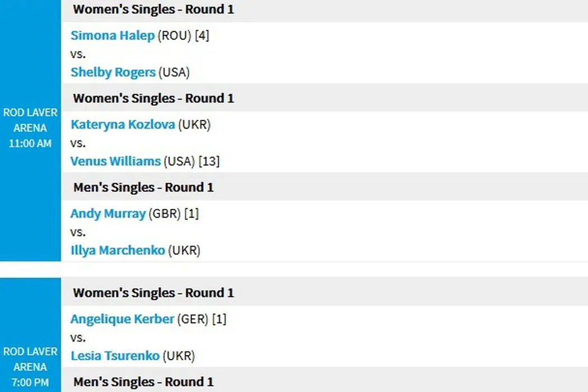The height and width of the screenshot is (392, 588).
Task: Open Angelique Kerber's player page
Action: click(x=122, y=319)
